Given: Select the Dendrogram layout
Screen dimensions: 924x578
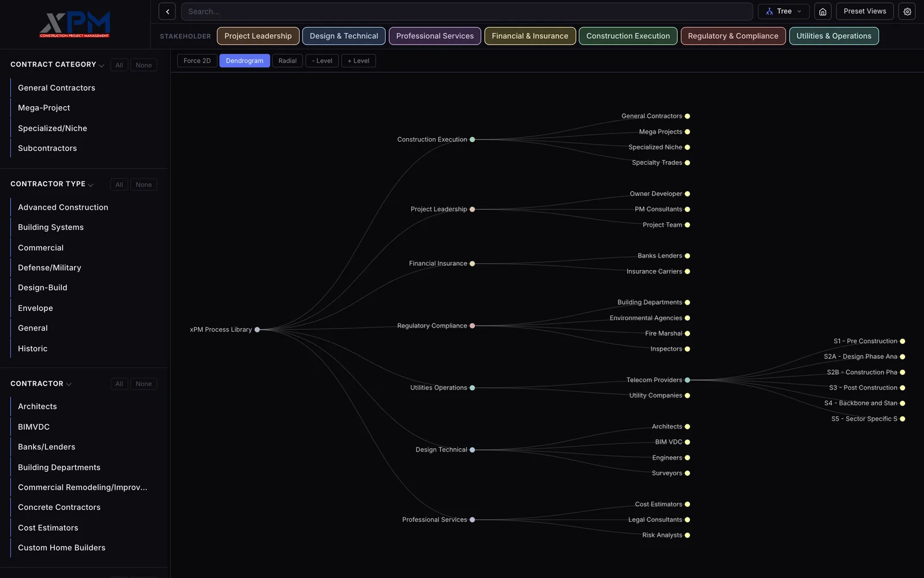Looking at the screenshot, I should [244, 61].
